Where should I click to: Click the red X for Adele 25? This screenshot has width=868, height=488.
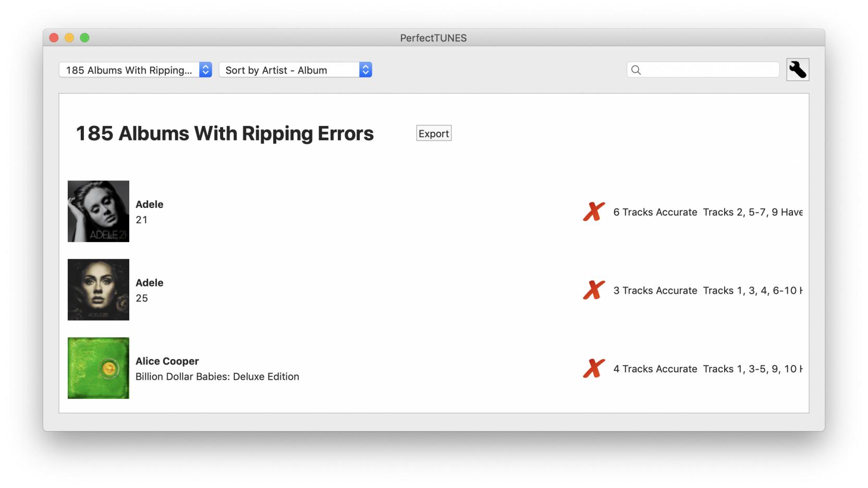[x=594, y=290]
